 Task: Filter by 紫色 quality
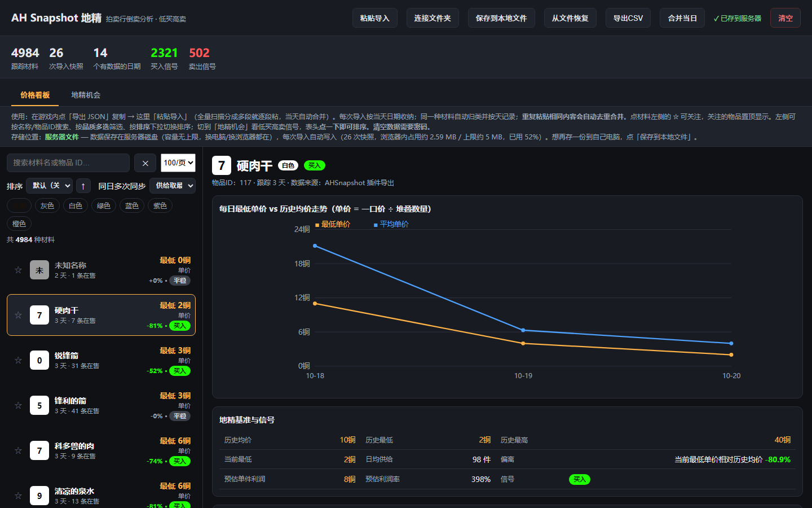[160, 205]
